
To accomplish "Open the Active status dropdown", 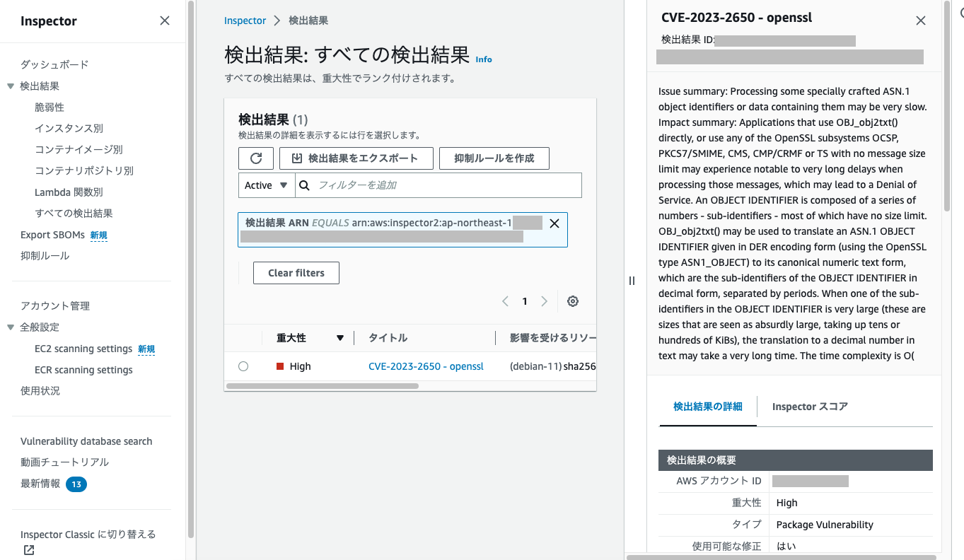I will [x=267, y=185].
